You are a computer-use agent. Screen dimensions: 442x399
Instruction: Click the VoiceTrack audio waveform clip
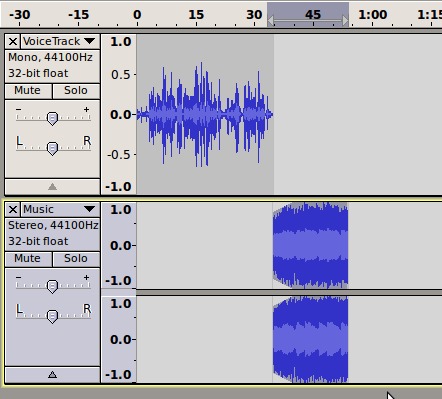[x=205, y=114]
